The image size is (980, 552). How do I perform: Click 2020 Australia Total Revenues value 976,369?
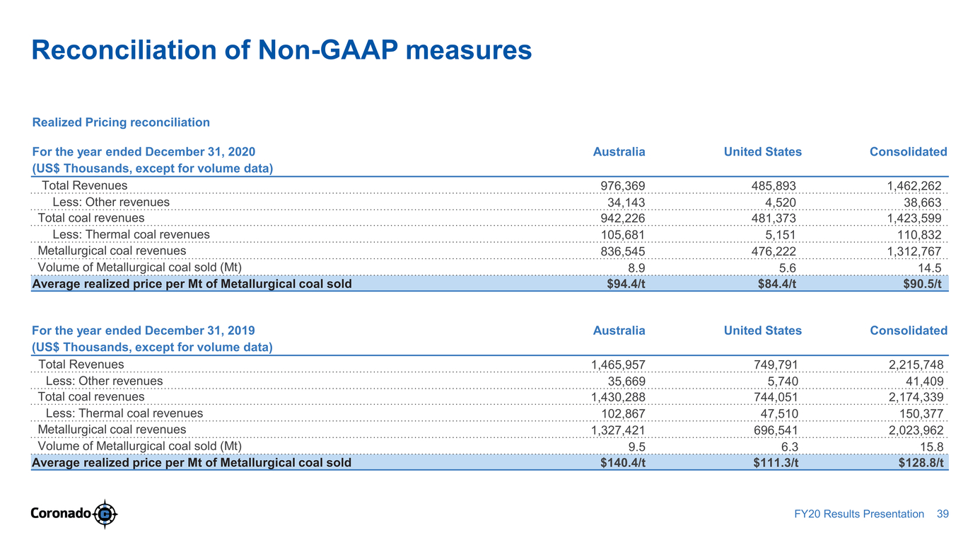pyautogui.click(x=622, y=186)
